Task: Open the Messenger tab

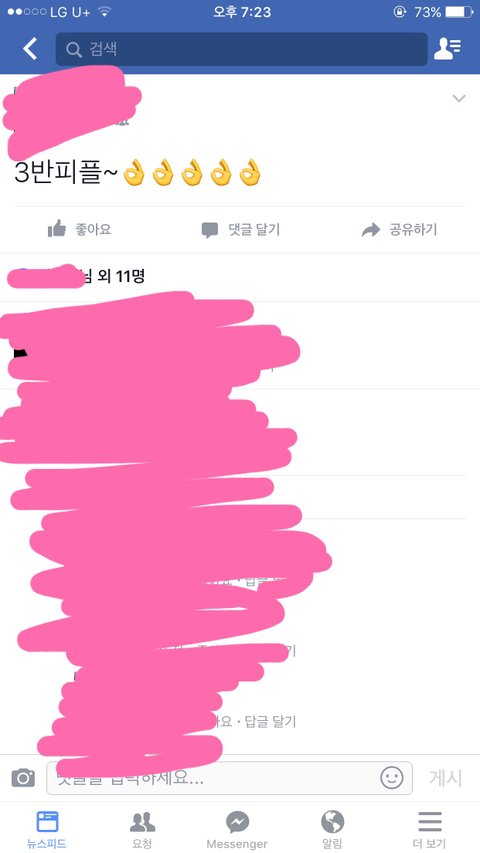Action: 237,830
